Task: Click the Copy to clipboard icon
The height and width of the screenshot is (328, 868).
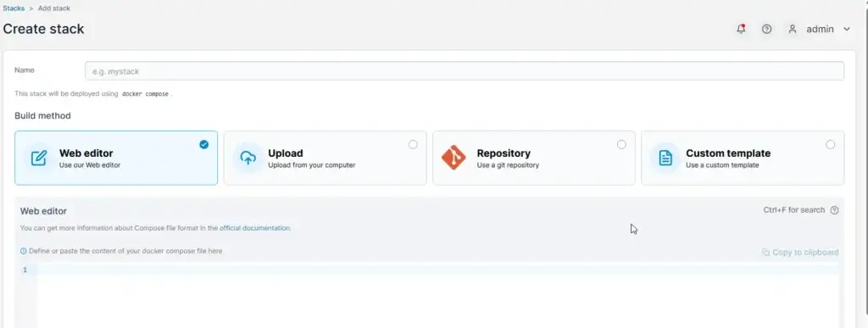Action: coord(765,253)
